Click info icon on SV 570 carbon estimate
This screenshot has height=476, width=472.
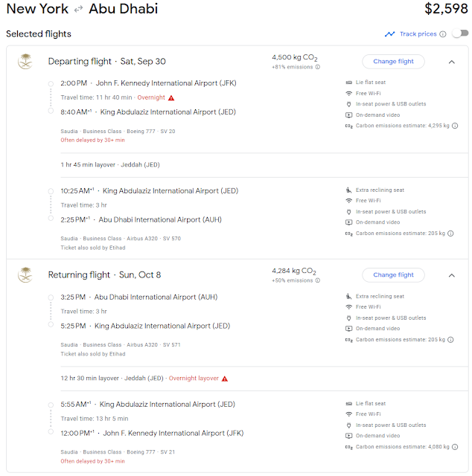pos(450,234)
